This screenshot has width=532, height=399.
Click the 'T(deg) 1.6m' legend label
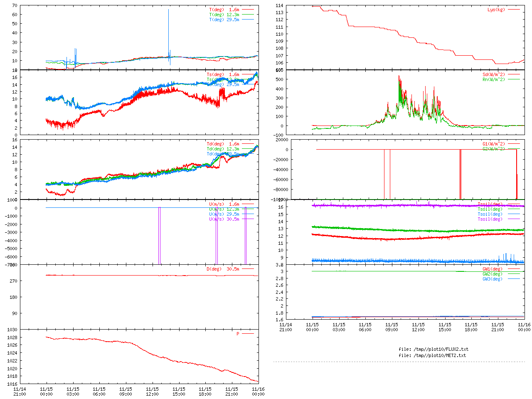point(224,10)
